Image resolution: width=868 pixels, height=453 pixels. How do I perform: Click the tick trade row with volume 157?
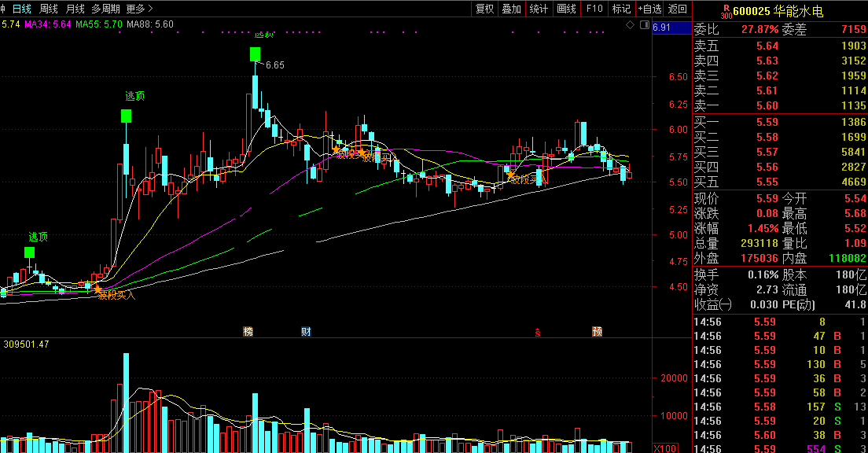coord(780,407)
